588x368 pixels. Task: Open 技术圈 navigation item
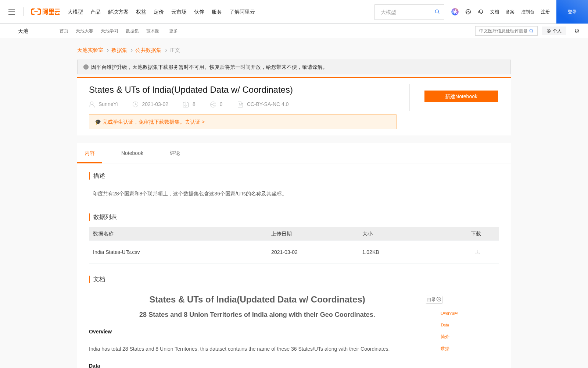[153, 31]
